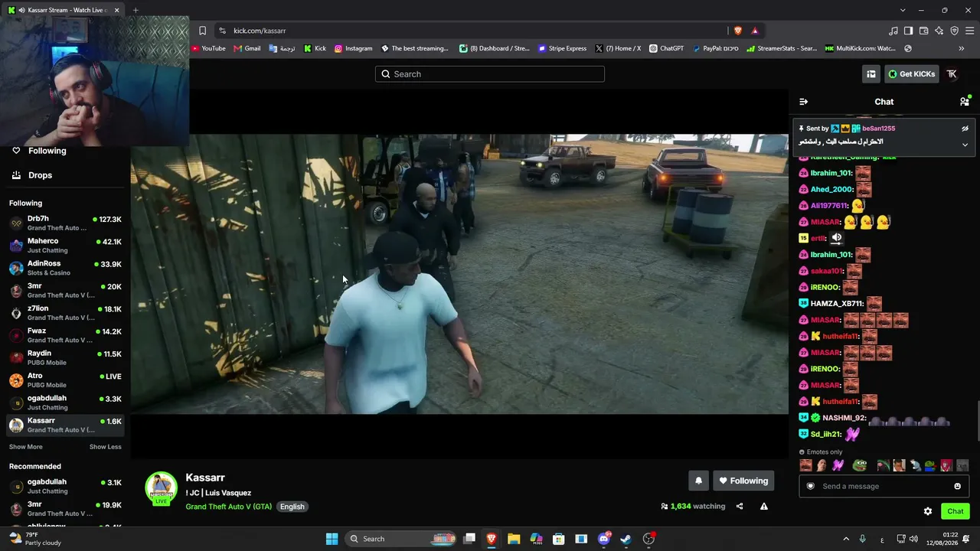
Task: Open the Brave playlist music-note icon
Action: click(893, 31)
